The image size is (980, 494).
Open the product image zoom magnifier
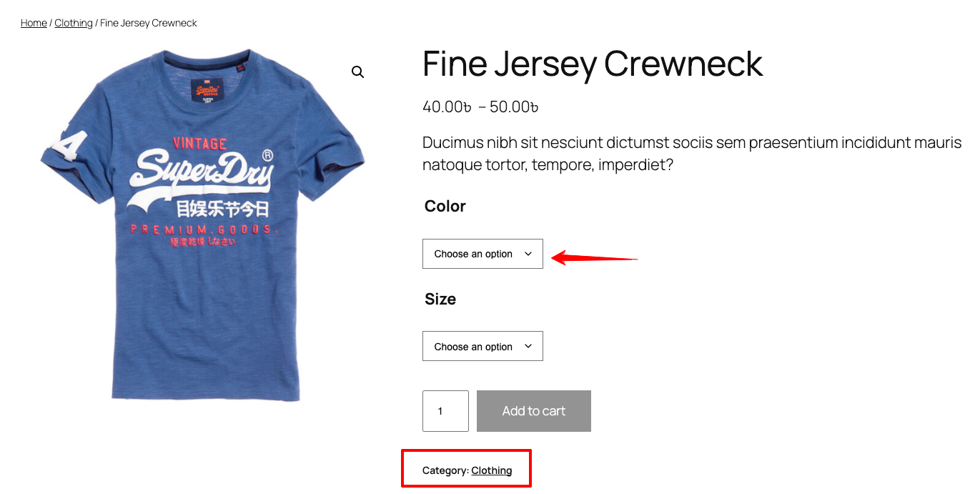[x=357, y=71]
